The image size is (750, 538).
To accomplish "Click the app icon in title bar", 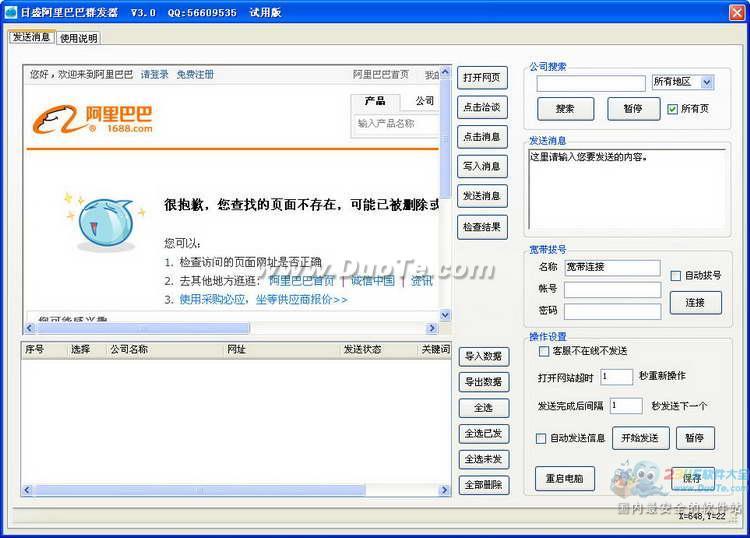I will click(11, 12).
